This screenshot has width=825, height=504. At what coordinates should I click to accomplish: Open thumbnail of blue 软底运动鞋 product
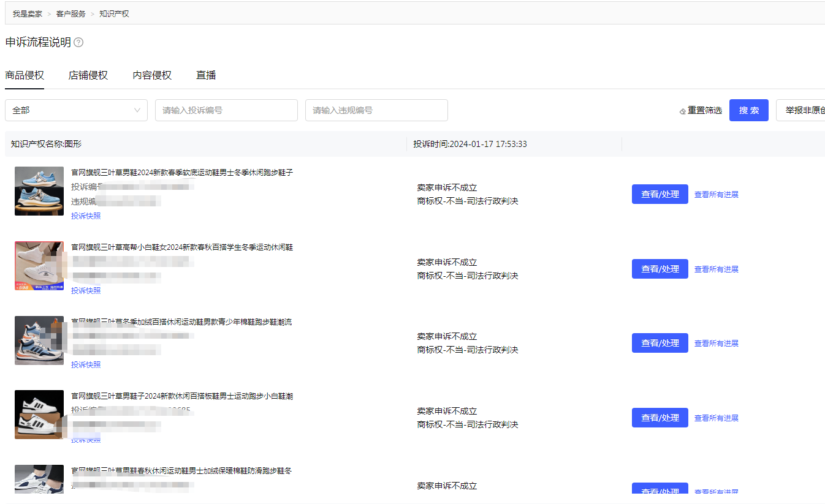39,191
